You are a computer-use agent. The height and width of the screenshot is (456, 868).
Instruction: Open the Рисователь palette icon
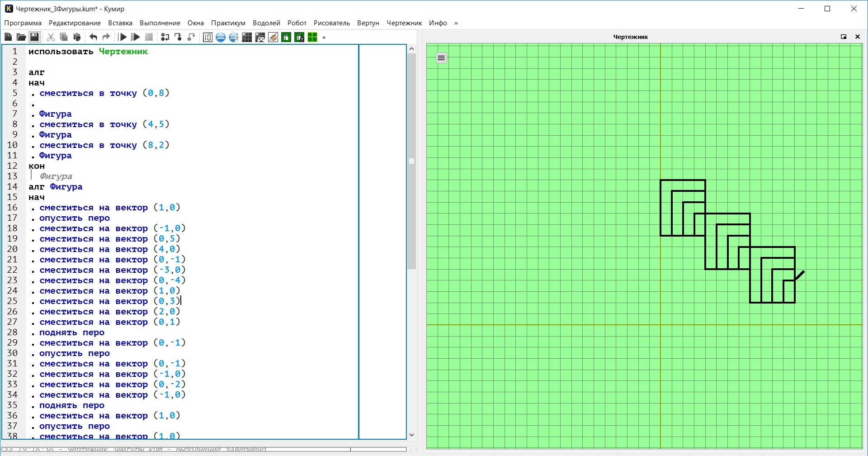coord(273,37)
